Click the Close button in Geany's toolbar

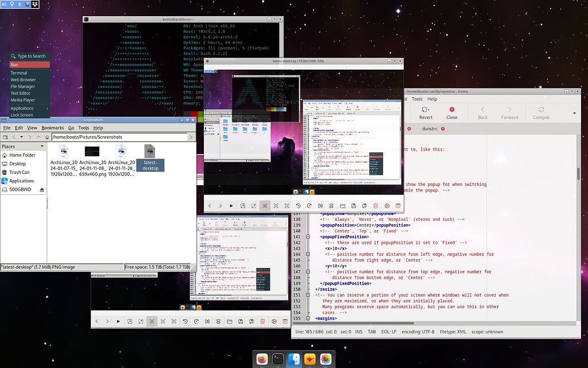pyautogui.click(x=452, y=113)
